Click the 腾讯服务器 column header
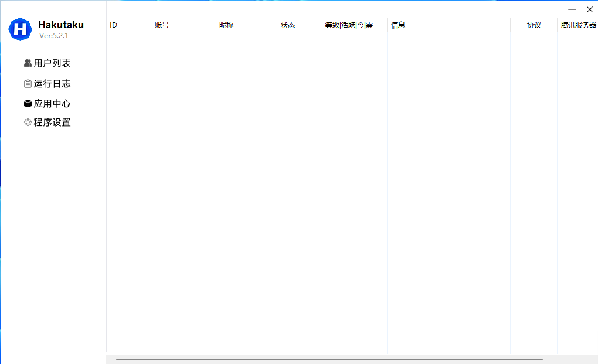This screenshot has height=364, width=598. pyautogui.click(x=578, y=25)
